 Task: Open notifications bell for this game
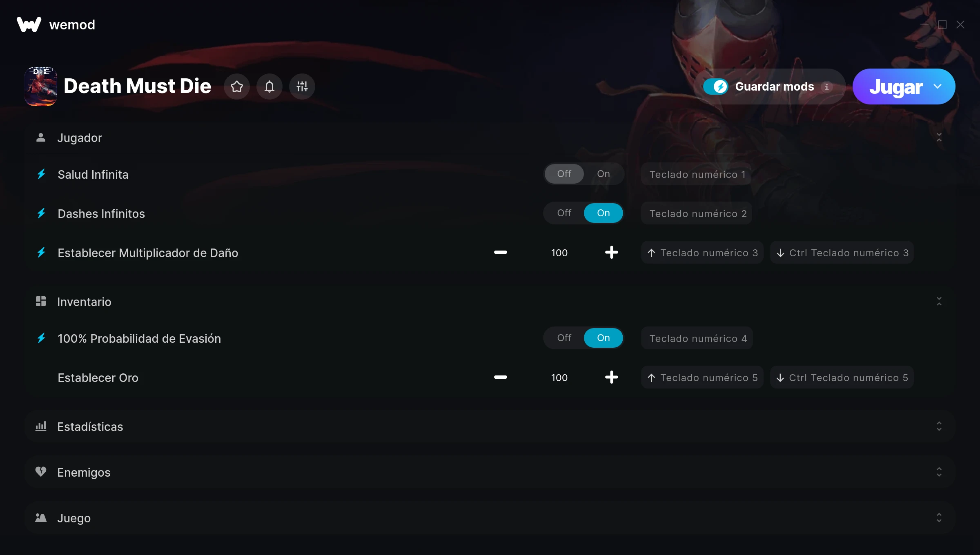[269, 87]
